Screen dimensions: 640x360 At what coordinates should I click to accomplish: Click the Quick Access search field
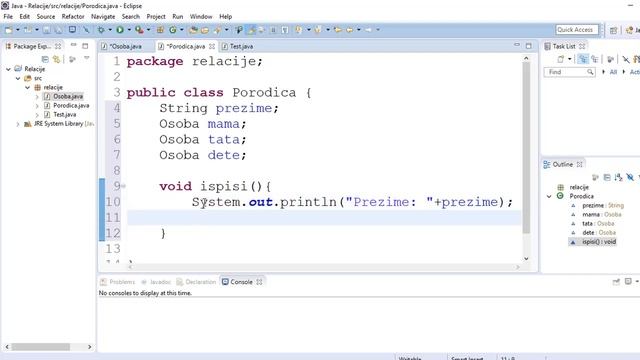click(577, 30)
